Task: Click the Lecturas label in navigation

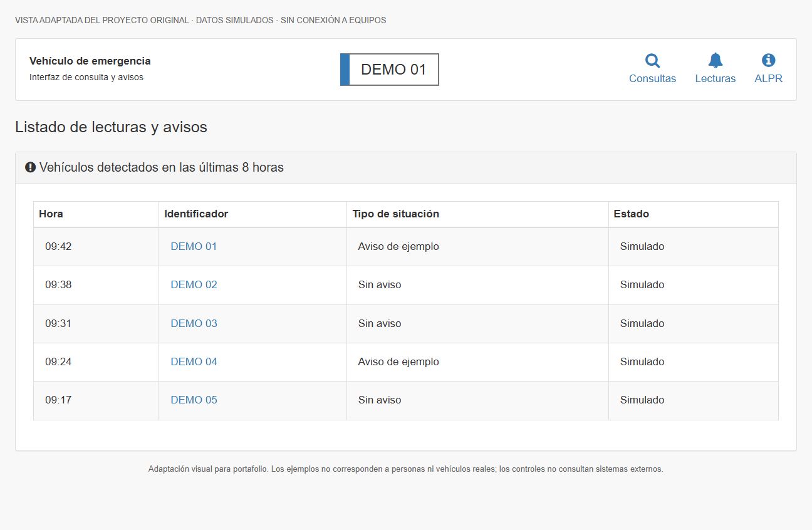Action: coord(716,78)
